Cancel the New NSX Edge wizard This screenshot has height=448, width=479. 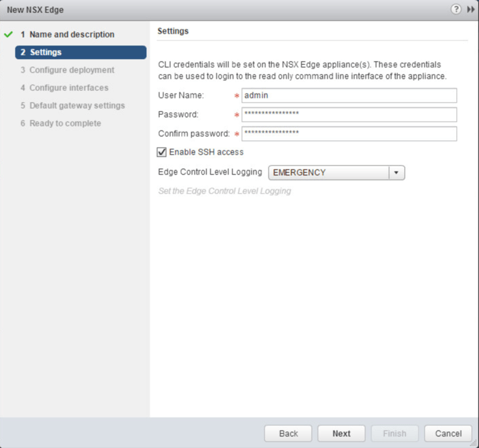coord(448,434)
